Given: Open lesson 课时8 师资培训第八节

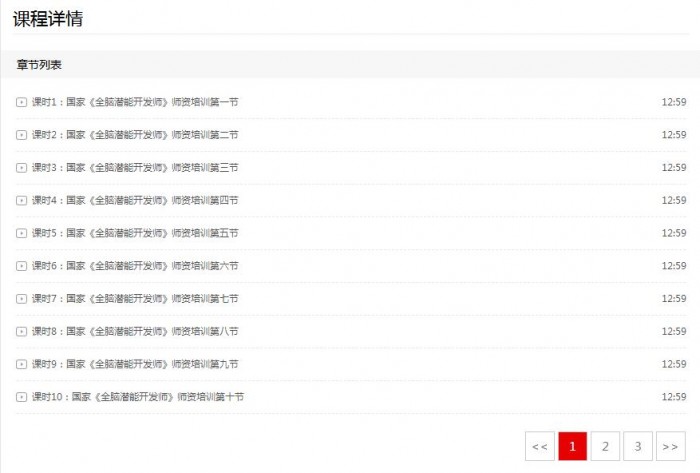Looking at the screenshot, I should pyautogui.click(x=135, y=332).
